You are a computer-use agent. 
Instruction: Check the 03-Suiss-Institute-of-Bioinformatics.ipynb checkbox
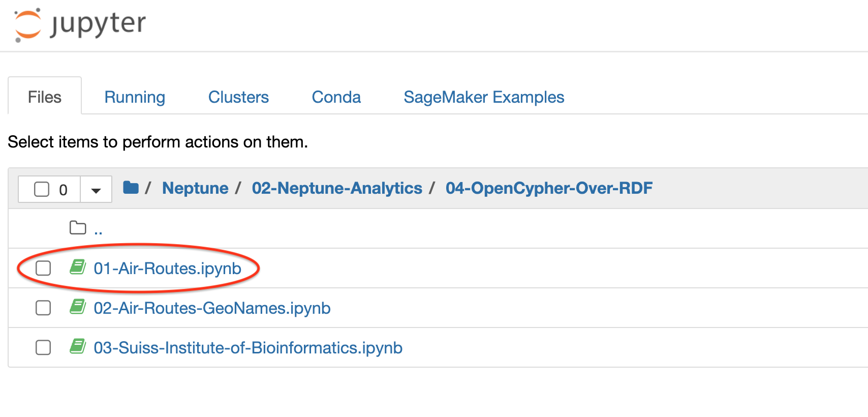click(x=43, y=347)
